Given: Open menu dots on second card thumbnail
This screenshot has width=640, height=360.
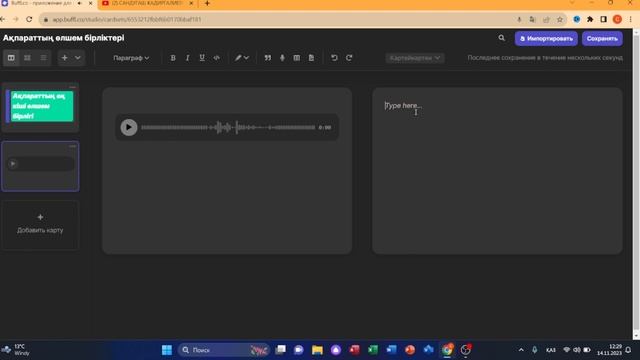Looking at the screenshot, I should click(x=72, y=146).
